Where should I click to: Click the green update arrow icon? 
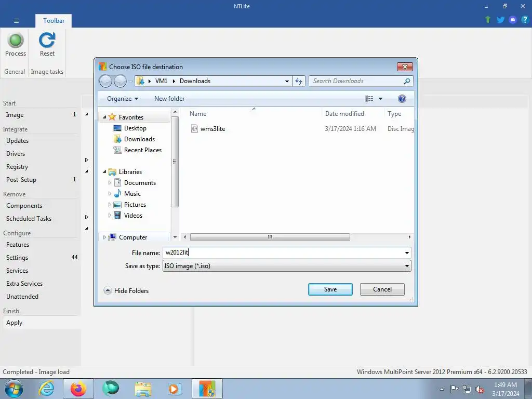(488, 20)
